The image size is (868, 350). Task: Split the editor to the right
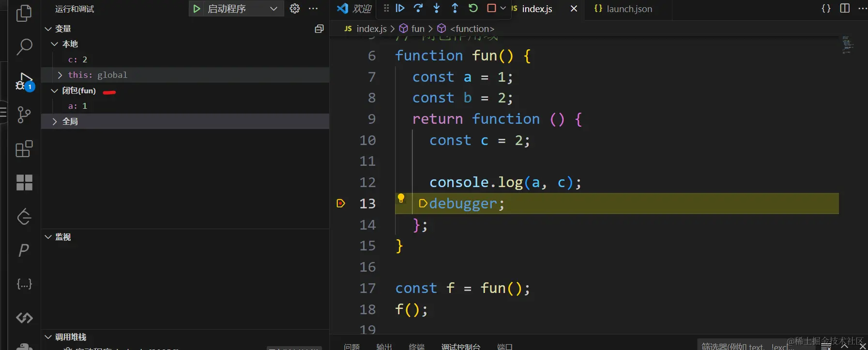[845, 9]
